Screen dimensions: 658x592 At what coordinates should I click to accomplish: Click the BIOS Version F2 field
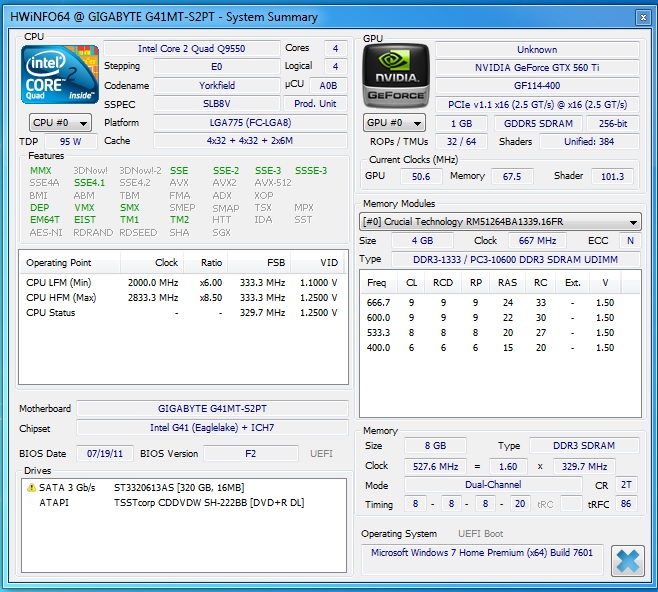251,454
